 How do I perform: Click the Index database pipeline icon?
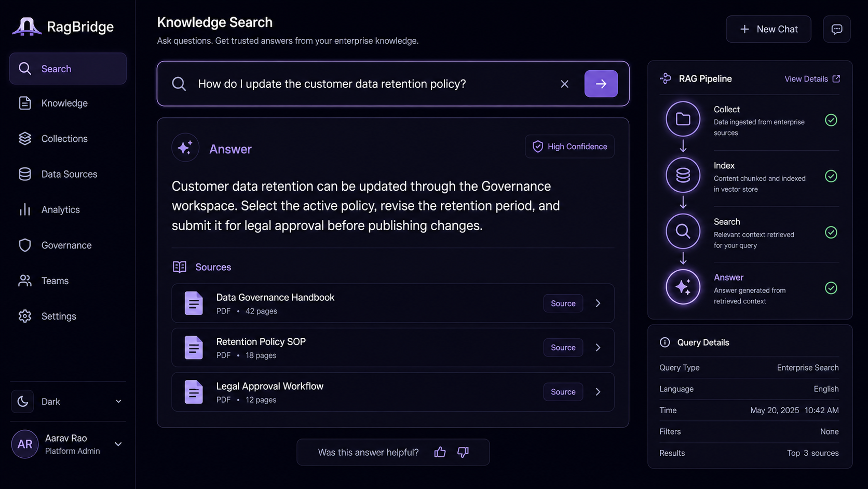tap(683, 175)
